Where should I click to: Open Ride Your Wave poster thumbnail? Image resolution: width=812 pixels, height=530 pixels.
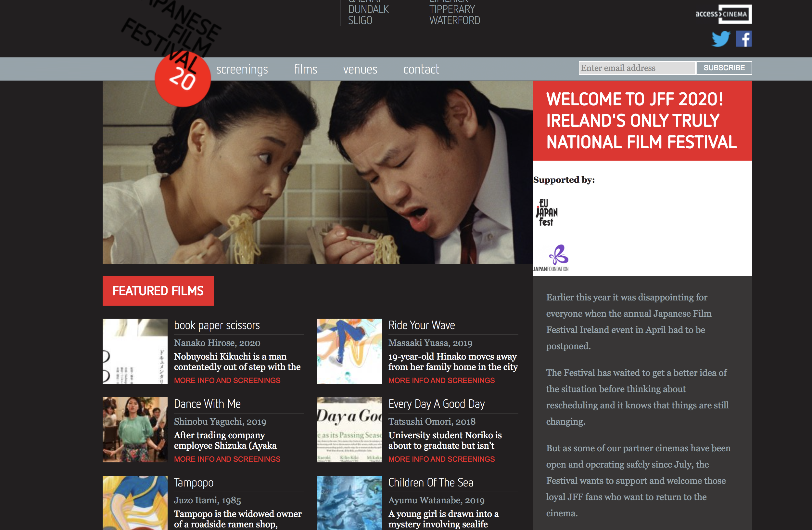(349, 351)
